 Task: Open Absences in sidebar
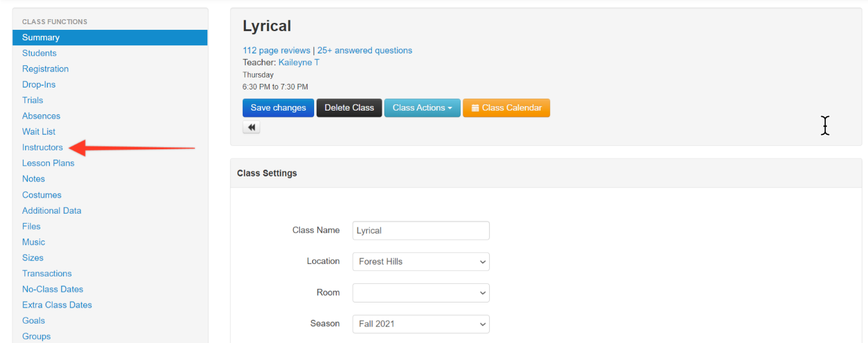(41, 116)
